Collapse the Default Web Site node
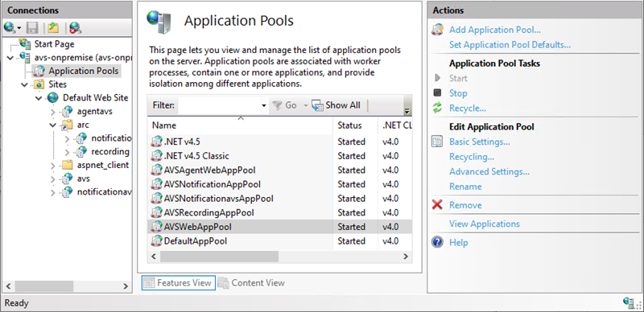This screenshot has height=312, width=644. point(39,98)
